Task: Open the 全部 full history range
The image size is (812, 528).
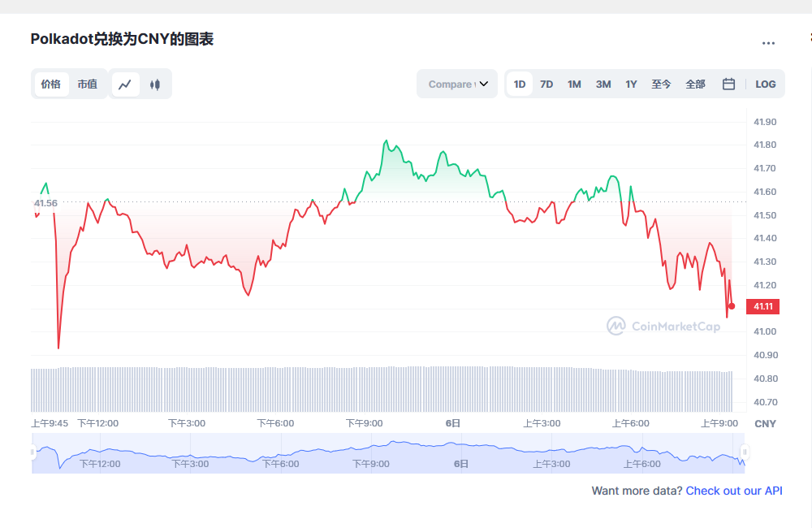Action: coord(695,84)
